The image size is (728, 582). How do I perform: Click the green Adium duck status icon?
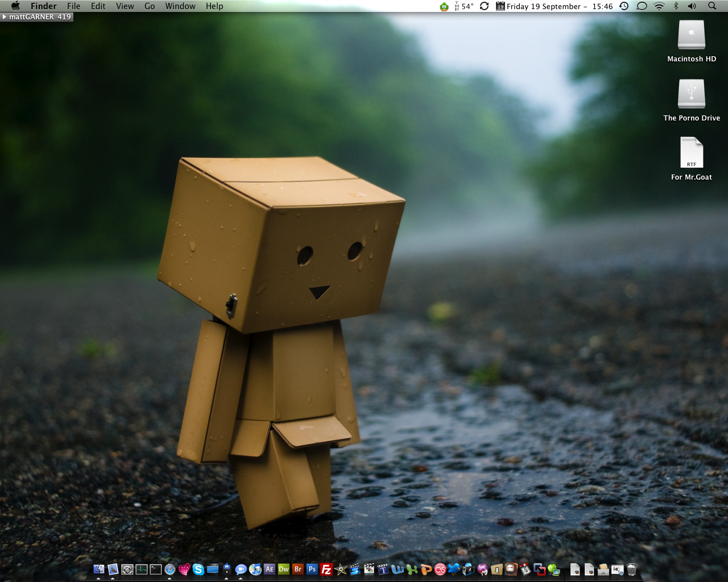(x=444, y=6)
